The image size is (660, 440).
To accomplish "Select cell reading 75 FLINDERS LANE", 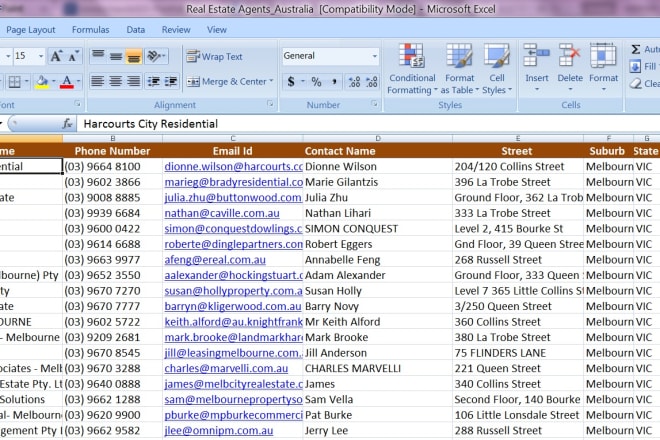I will 518,353.
